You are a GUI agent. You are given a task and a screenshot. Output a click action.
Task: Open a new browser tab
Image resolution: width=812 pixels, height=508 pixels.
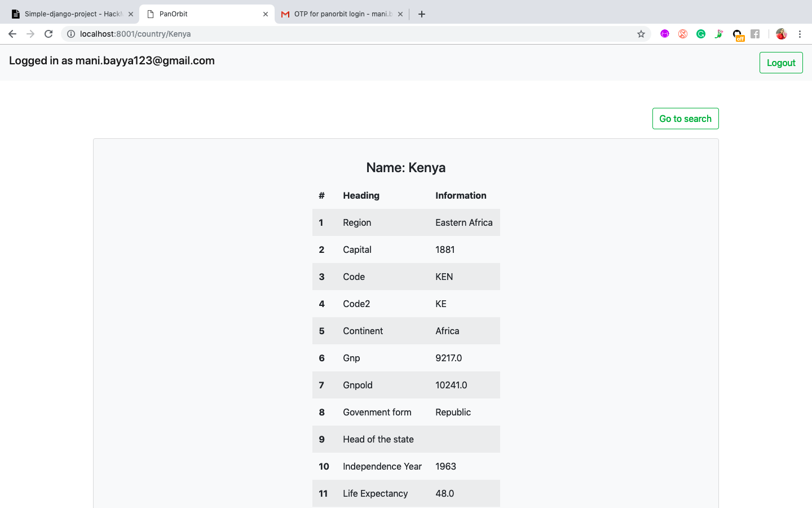[x=422, y=14]
